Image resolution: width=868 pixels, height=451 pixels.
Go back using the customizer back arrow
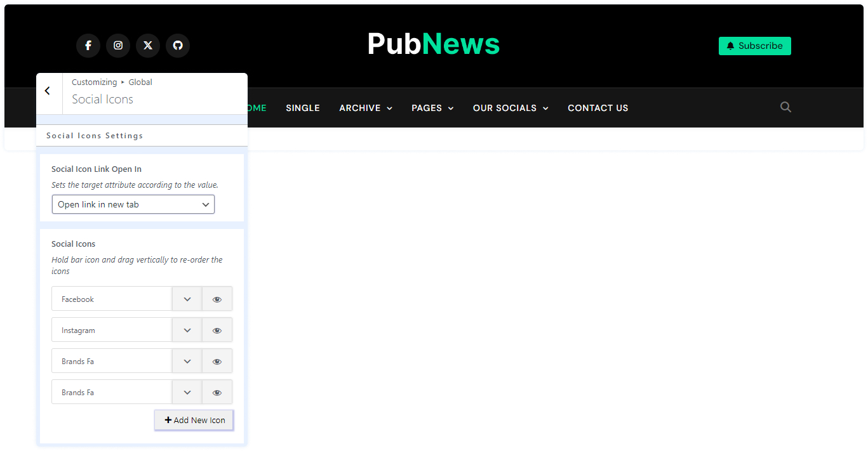click(x=48, y=91)
